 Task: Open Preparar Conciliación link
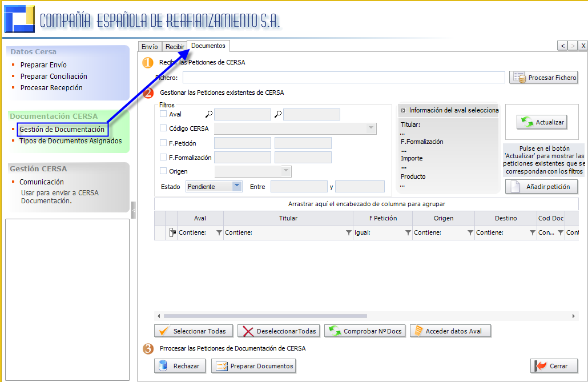pyautogui.click(x=54, y=76)
